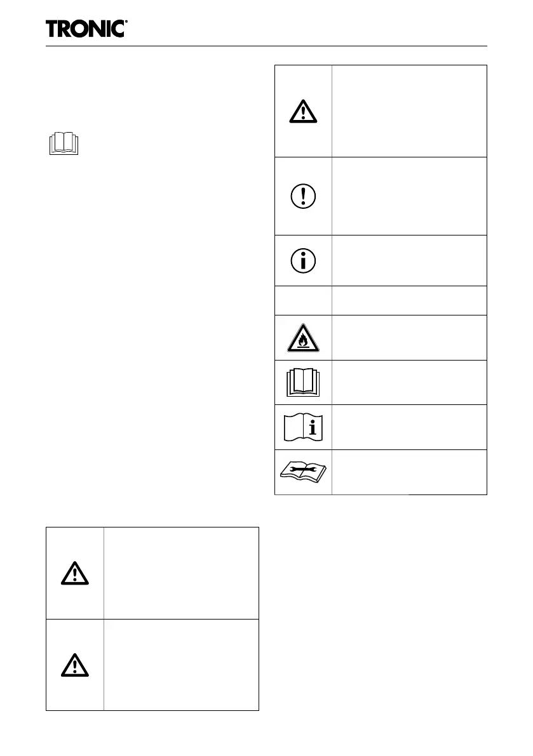Click the lower warning triangle in the two-row table

pos(75,665)
